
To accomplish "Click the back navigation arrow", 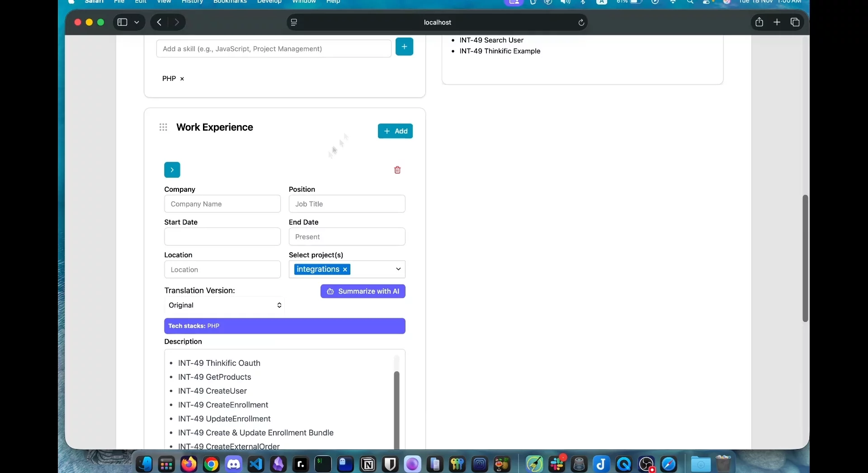I will 158,22.
